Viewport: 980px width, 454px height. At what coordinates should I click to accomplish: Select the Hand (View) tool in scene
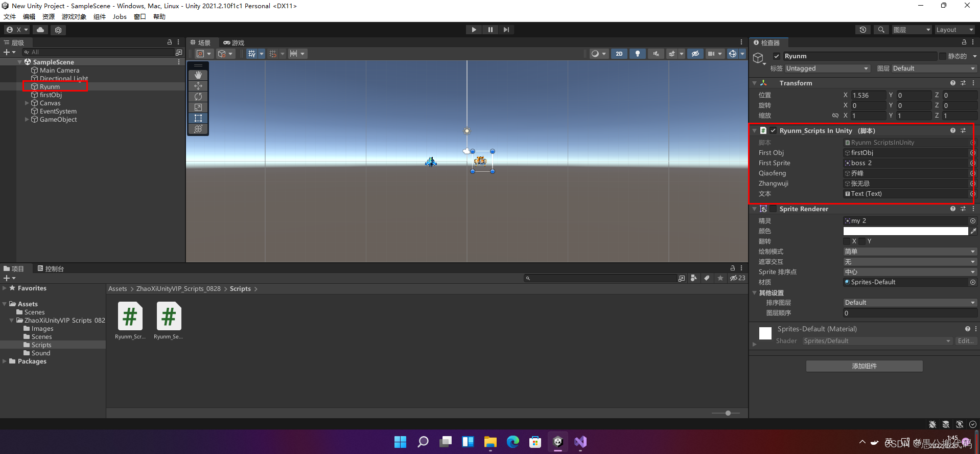[x=198, y=75]
